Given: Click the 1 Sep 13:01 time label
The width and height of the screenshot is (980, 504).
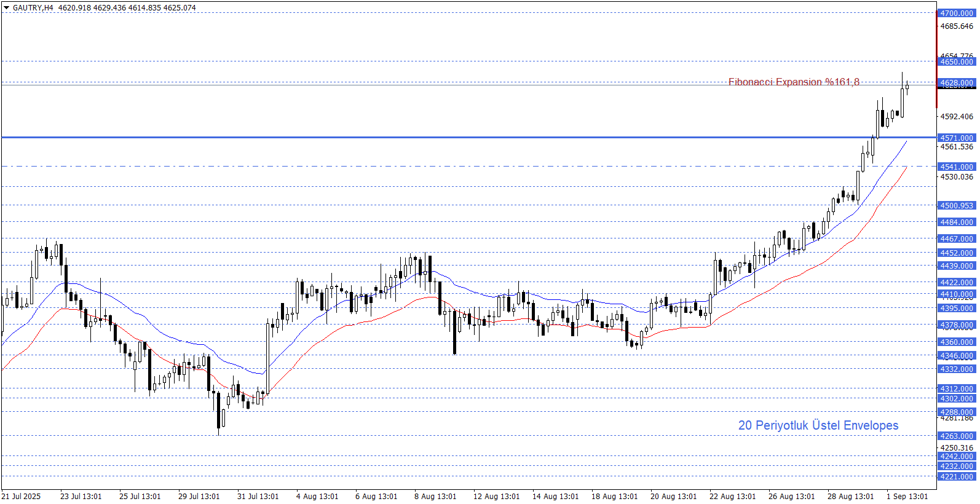Looking at the screenshot, I should 907,497.
